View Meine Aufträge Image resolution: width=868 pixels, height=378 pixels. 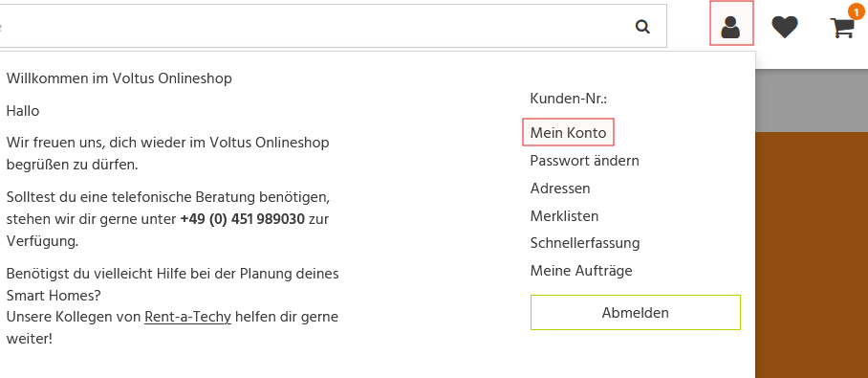[x=581, y=271]
